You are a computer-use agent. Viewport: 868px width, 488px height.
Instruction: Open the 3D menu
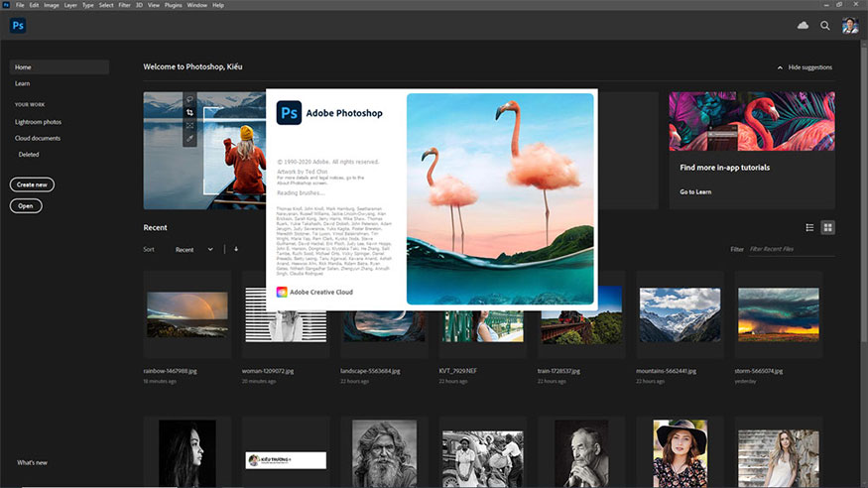coord(139,5)
